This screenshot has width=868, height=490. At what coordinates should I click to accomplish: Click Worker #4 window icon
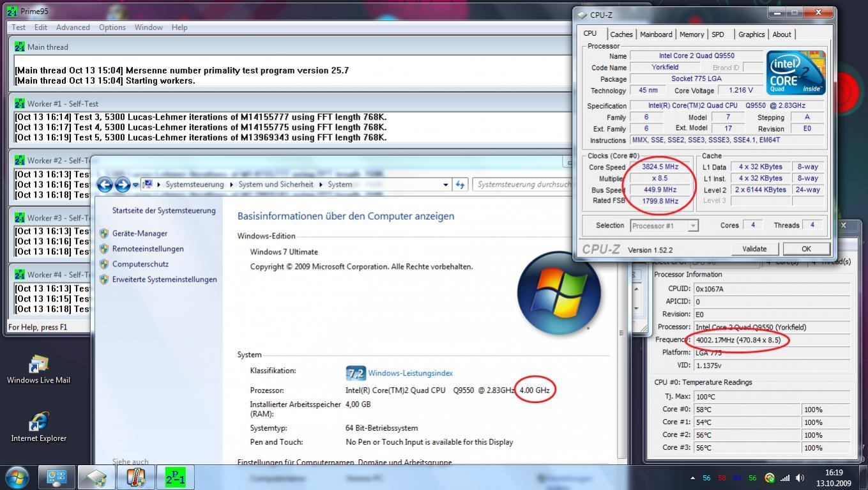coord(20,275)
